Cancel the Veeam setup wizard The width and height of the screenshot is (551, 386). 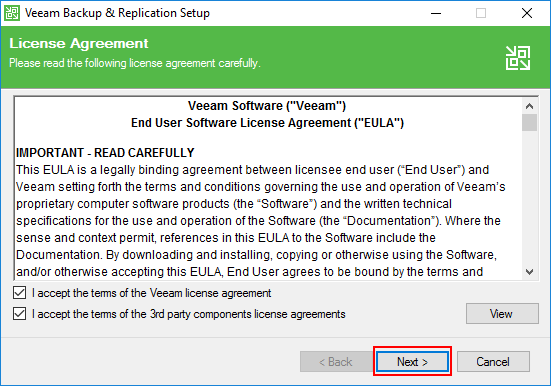pyautogui.click(x=493, y=361)
